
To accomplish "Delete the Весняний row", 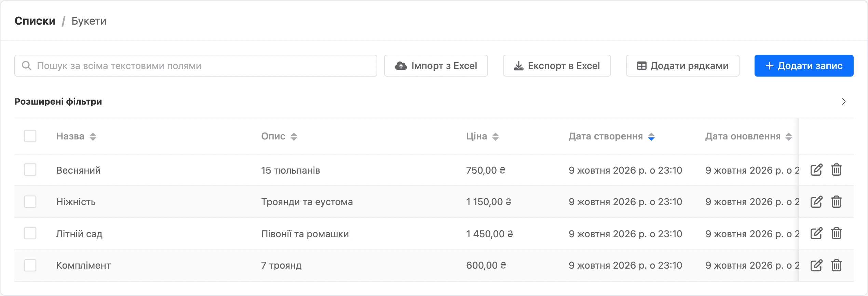I will pos(836,170).
